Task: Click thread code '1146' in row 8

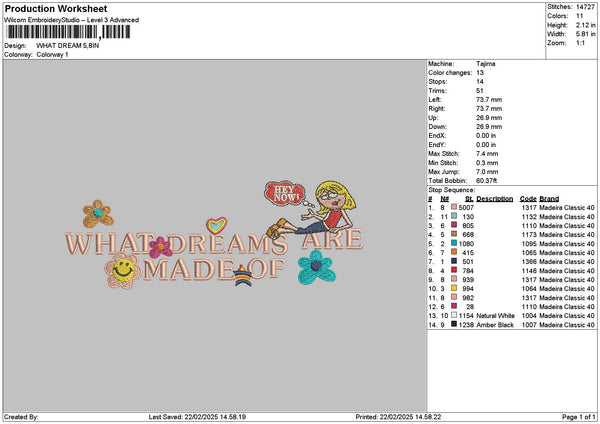Action: point(529,271)
